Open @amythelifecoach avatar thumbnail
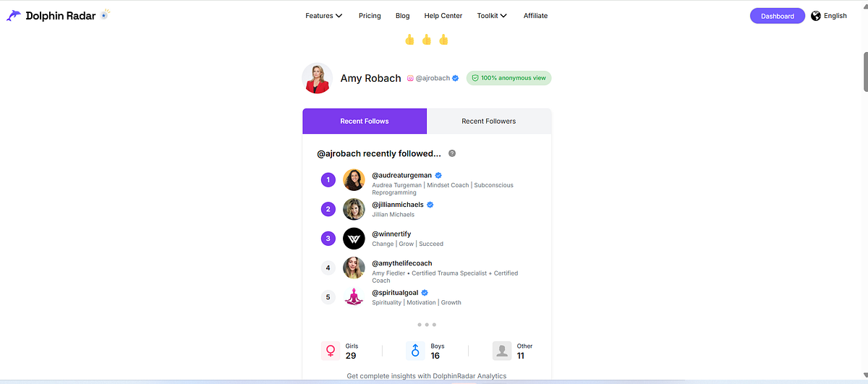This screenshot has height=384, width=868. (x=354, y=268)
